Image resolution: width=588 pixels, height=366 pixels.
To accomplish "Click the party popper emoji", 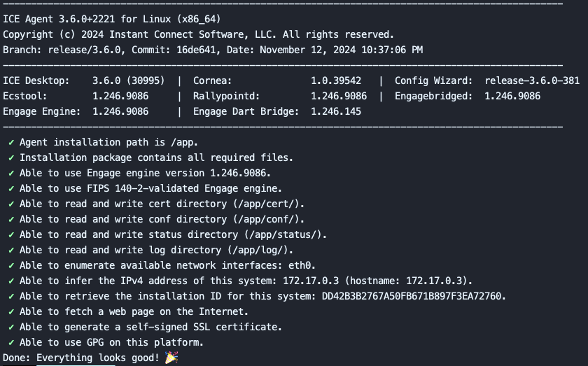I will 171,358.
